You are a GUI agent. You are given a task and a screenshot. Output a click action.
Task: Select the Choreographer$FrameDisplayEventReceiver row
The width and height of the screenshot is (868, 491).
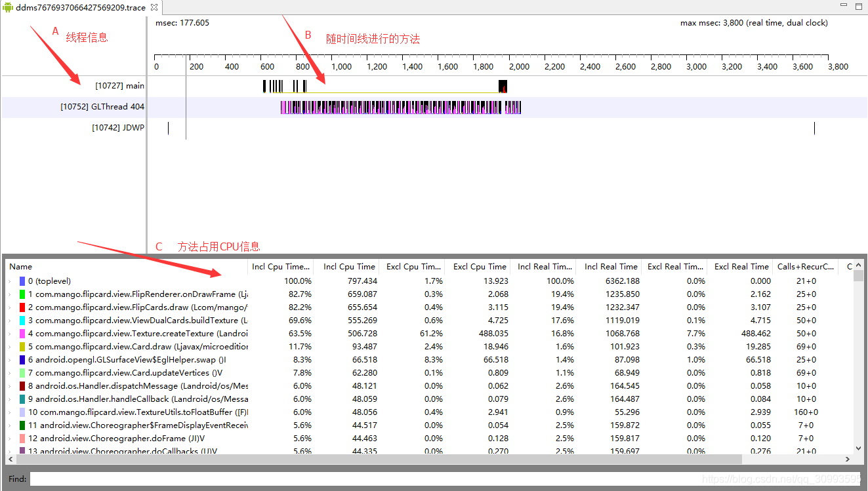click(x=430, y=425)
